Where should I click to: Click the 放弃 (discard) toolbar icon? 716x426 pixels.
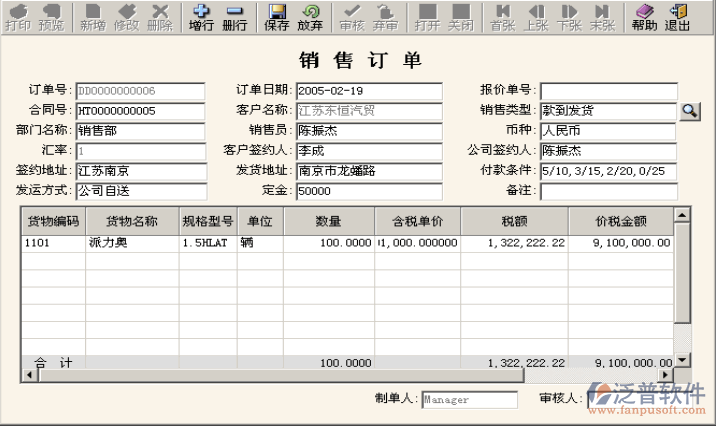point(310,17)
